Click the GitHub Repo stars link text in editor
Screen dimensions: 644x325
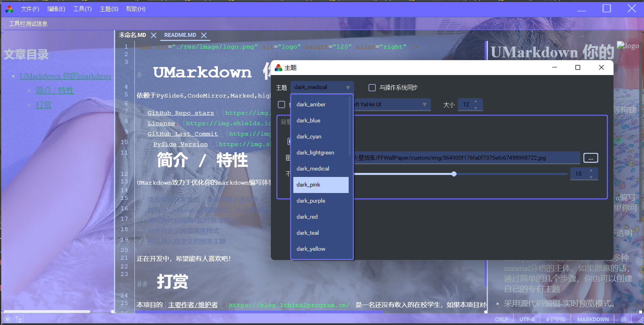point(181,113)
